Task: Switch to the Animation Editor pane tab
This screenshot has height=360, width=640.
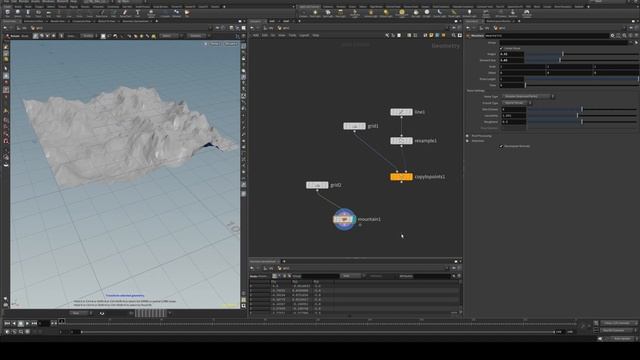Action: point(33,21)
